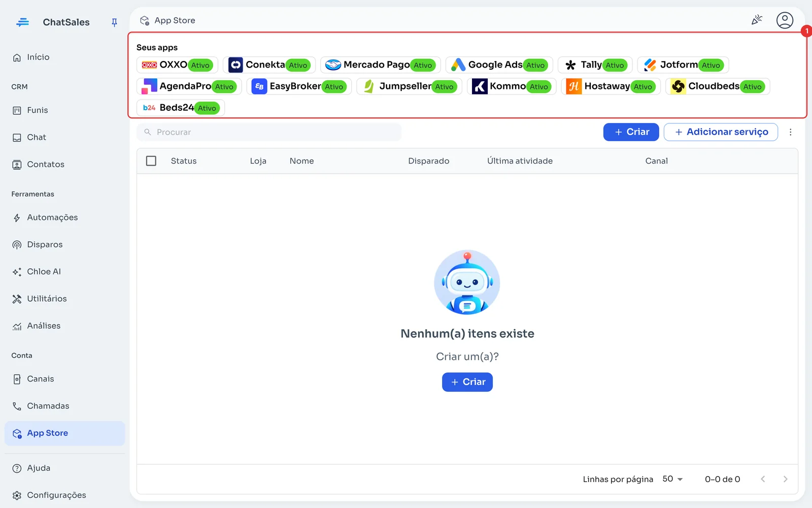Viewport: 812px width, 508px height.
Task: Click the pin sidebar icon next to ChatSales
Action: coord(114,22)
